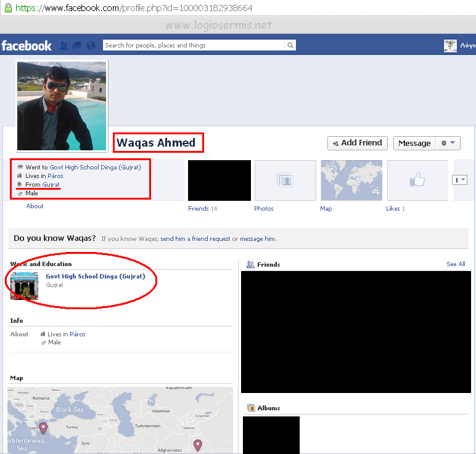Click the Message button
Image resolution: width=476 pixels, height=454 pixels.
(x=414, y=143)
